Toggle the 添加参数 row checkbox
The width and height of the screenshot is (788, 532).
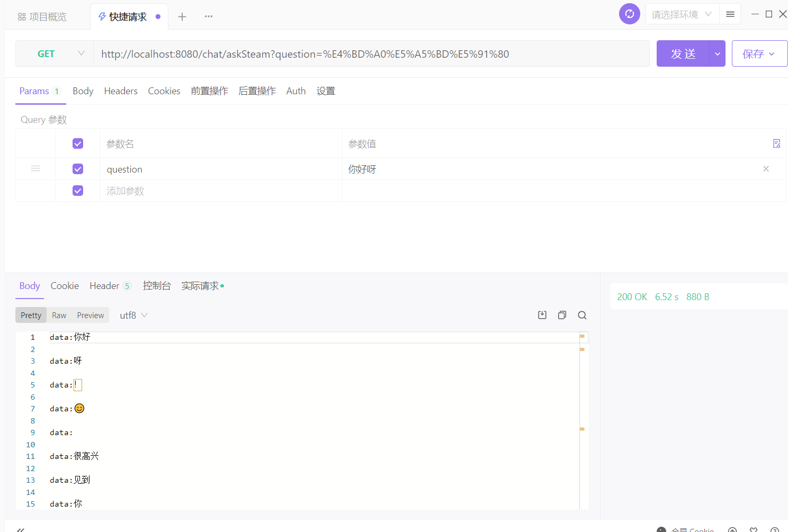click(x=78, y=191)
